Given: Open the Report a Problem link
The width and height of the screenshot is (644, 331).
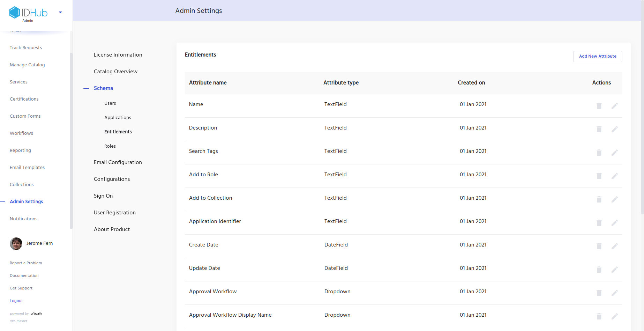Looking at the screenshot, I should pyautogui.click(x=26, y=263).
